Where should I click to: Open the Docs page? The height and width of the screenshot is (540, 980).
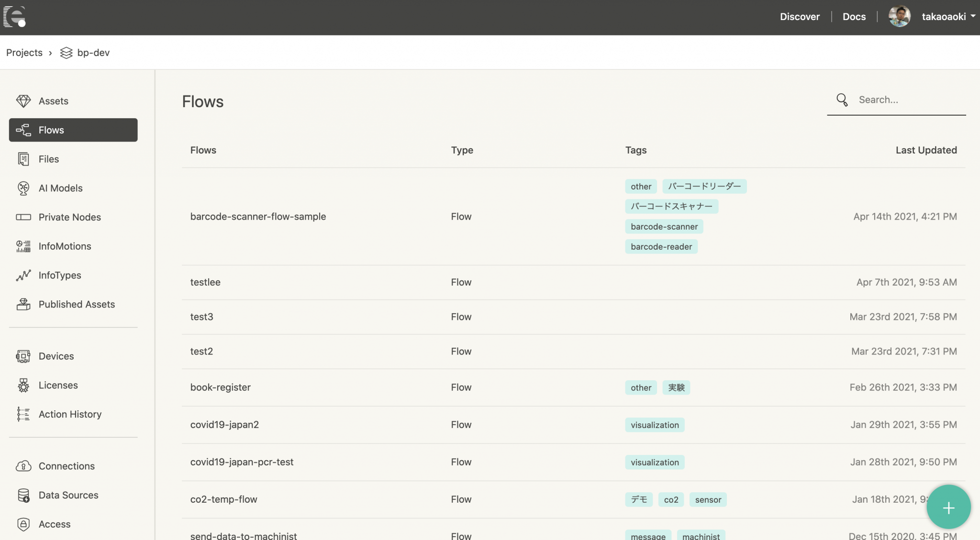point(854,16)
